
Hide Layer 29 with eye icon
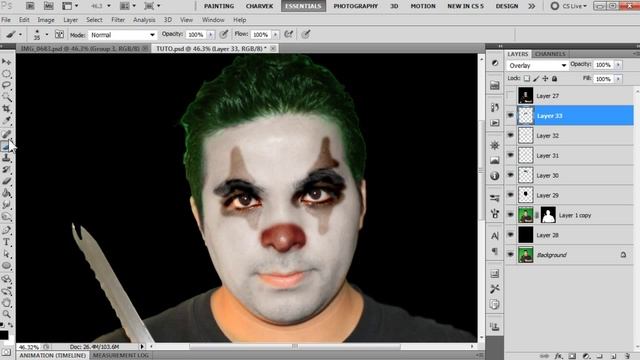[x=510, y=195]
